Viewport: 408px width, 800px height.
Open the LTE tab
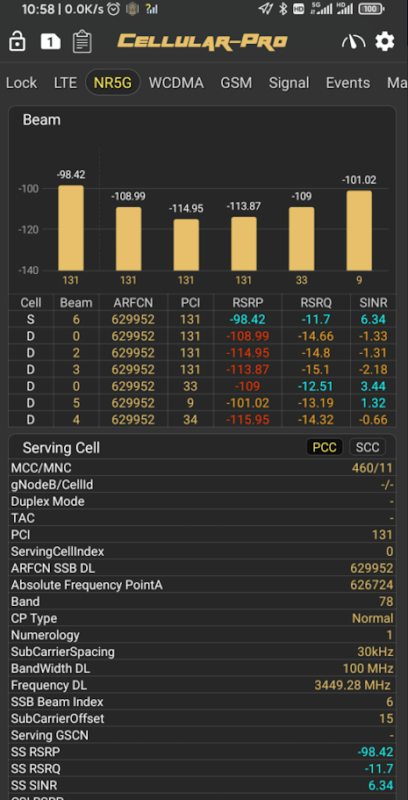[65, 83]
